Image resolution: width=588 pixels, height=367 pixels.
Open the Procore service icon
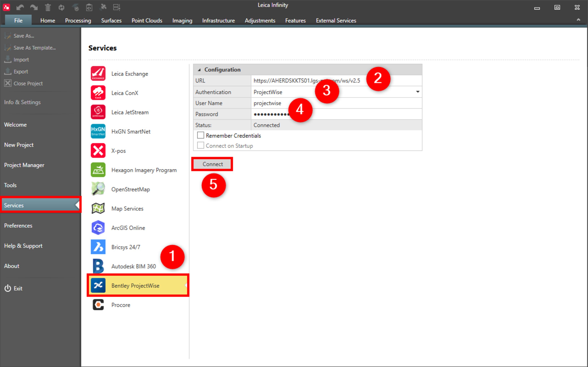(x=98, y=304)
